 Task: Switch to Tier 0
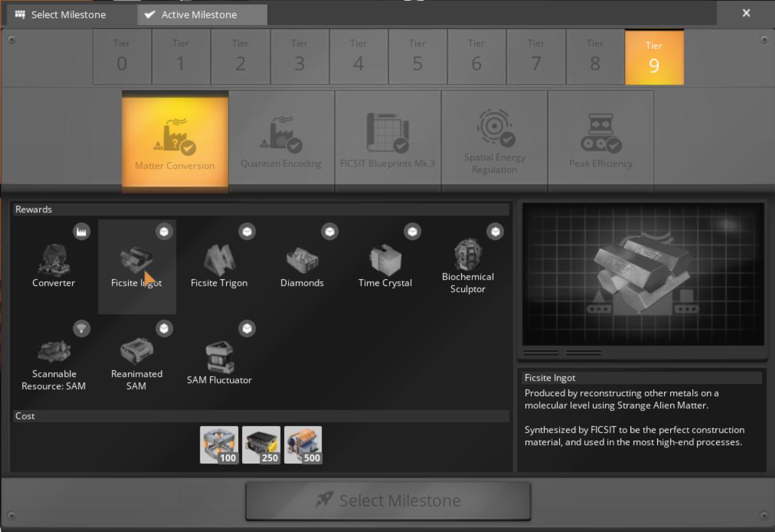point(122,57)
